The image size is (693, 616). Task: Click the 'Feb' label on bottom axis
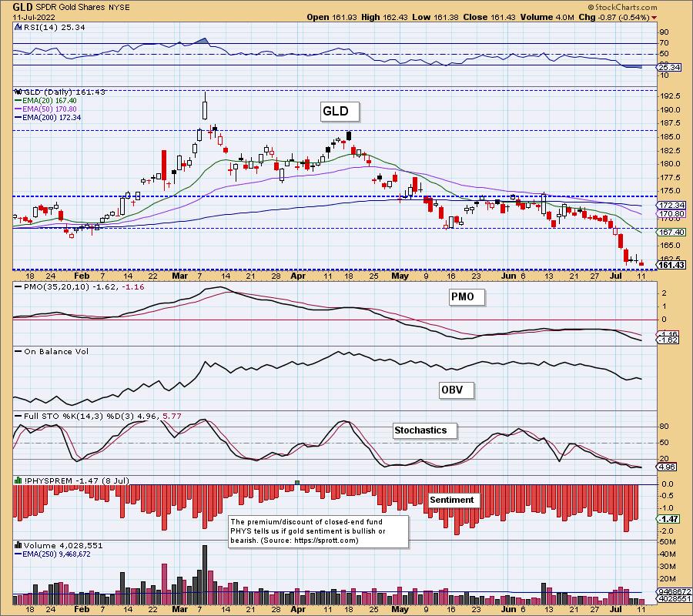pyautogui.click(x=82, y=609)
